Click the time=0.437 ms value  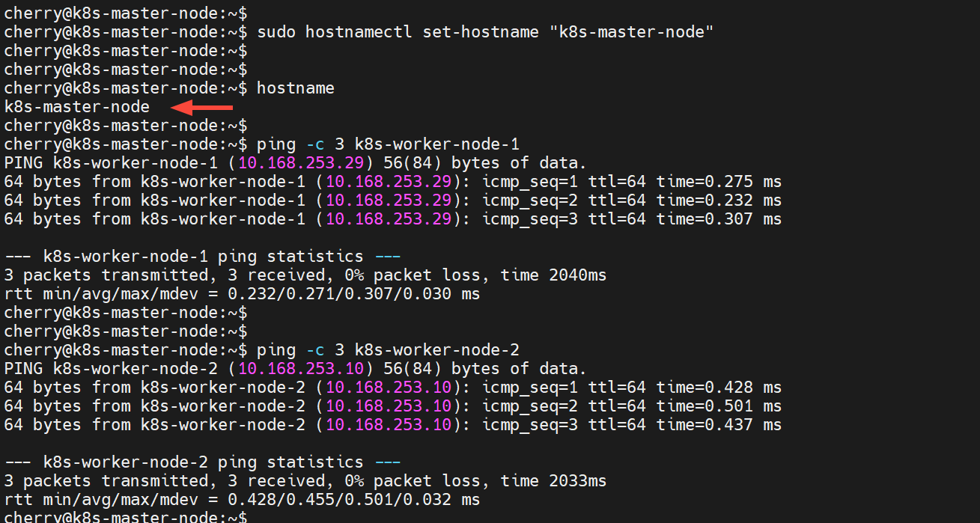(719, 425)
